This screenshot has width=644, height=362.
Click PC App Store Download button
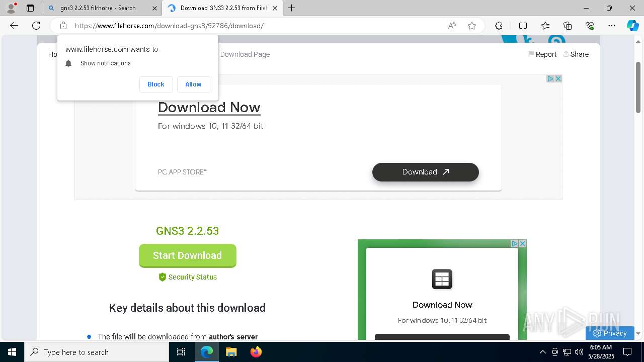point(426,172)
